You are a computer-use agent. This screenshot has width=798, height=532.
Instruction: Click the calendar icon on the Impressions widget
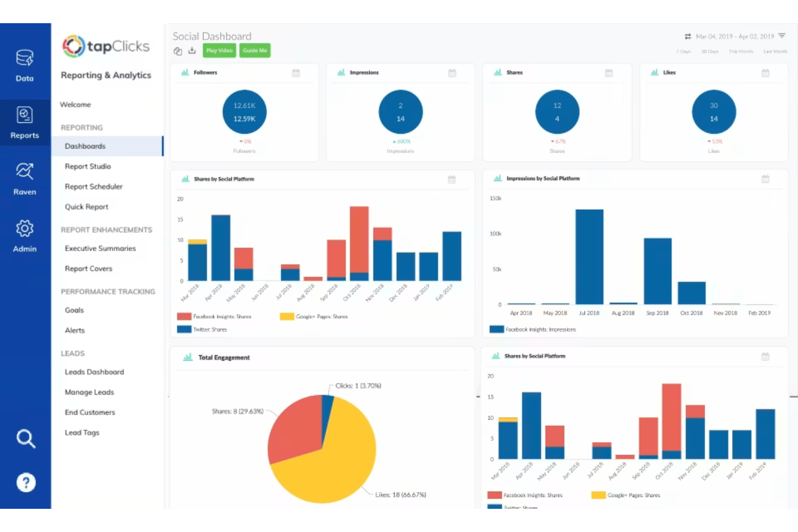pyautogui.click(x=452, y=73)
